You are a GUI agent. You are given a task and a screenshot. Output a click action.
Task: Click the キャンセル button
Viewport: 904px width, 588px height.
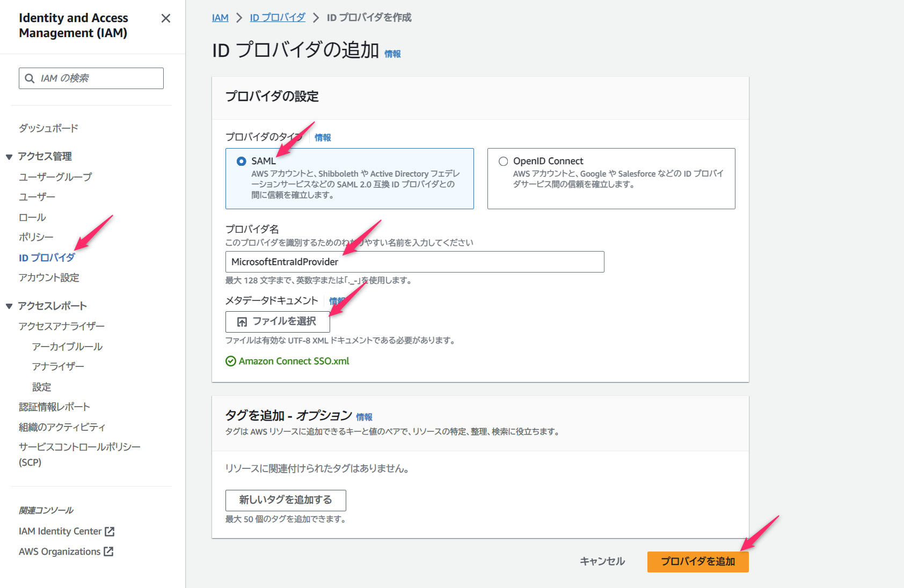[602, 561]
